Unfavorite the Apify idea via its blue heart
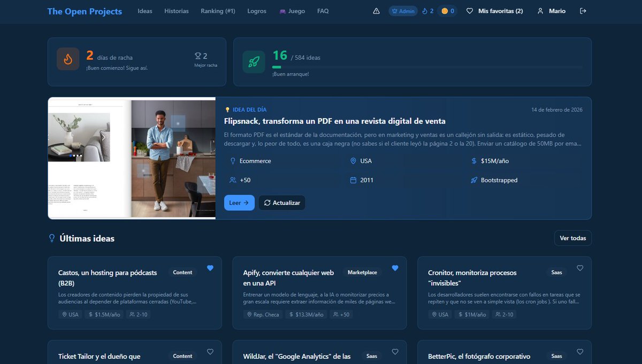Viewport: 642px width, 364px height. tap(395, 268)
